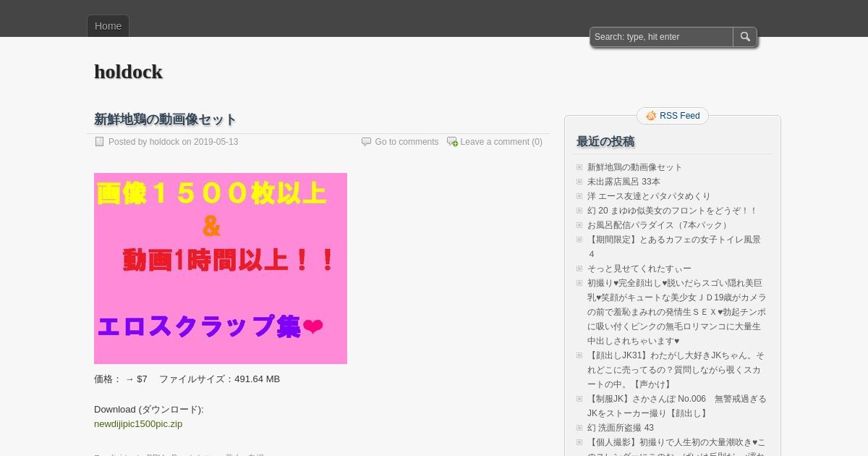
Task: Download newdijipic1500pic.zip file link
Action: point(138,424)
